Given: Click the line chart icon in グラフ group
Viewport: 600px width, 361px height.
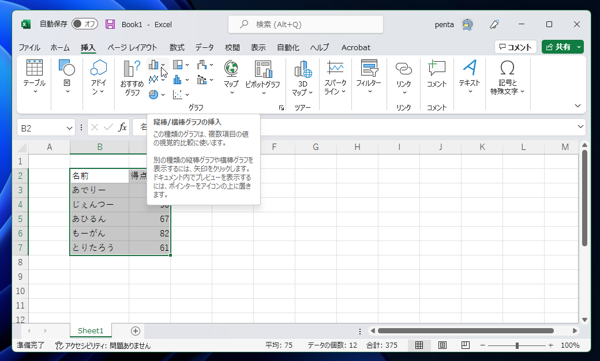Looking at the screenshot, I should click(153, 80).
